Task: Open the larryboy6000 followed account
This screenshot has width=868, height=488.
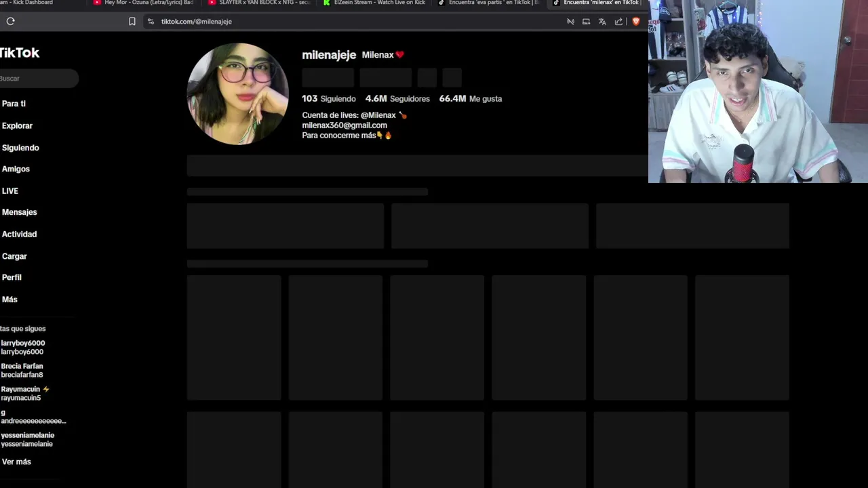Action: click(23, 347)
